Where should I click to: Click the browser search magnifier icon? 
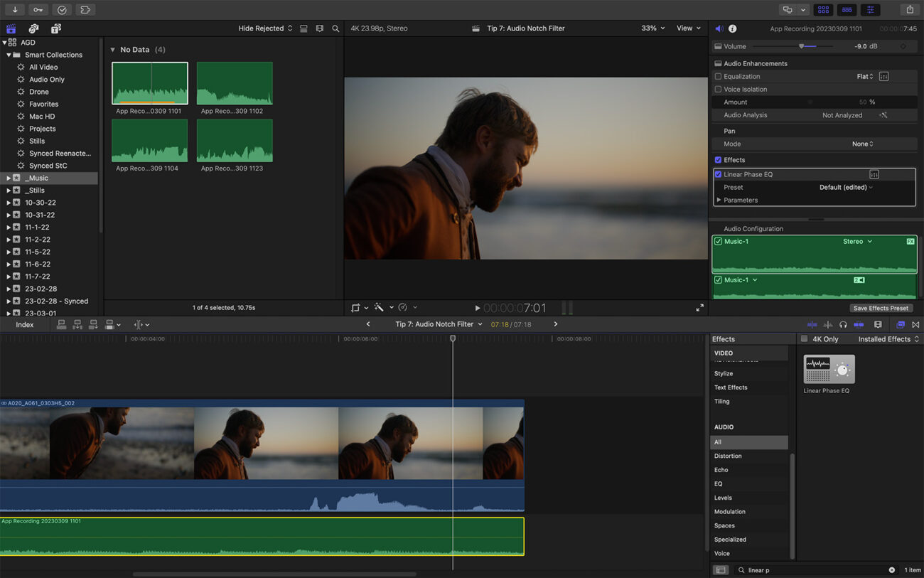(335, 28)
